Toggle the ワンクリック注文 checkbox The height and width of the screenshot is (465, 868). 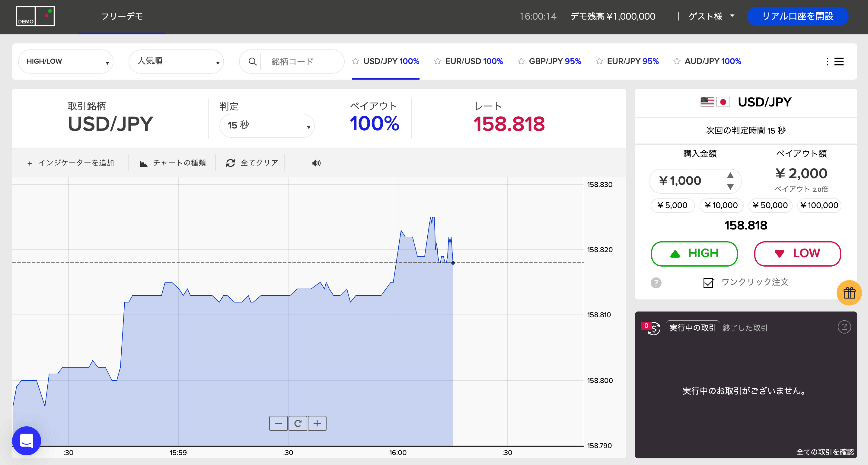pos(708,283)
